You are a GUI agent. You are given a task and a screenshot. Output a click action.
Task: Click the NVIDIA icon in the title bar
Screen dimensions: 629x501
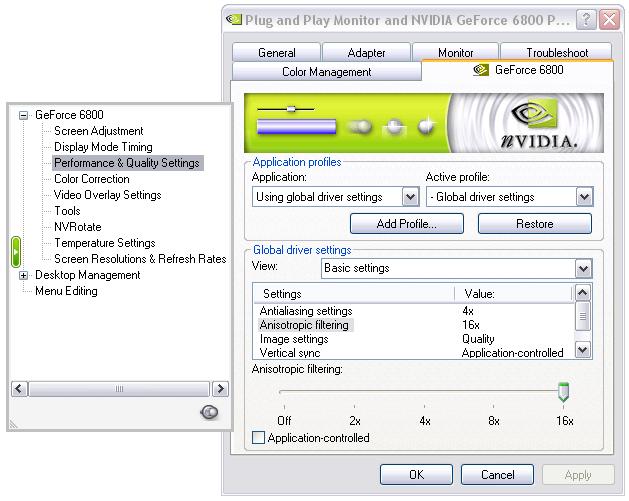pyautogui.click(x=234, y=19)
